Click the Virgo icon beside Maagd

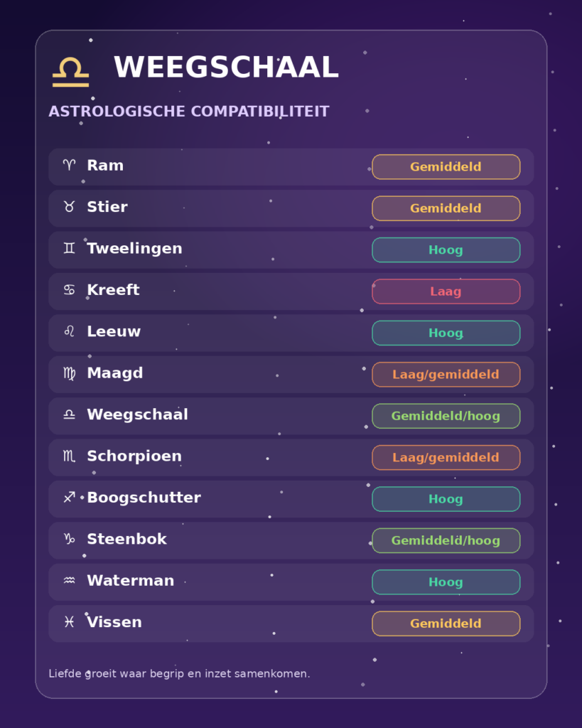69,373
